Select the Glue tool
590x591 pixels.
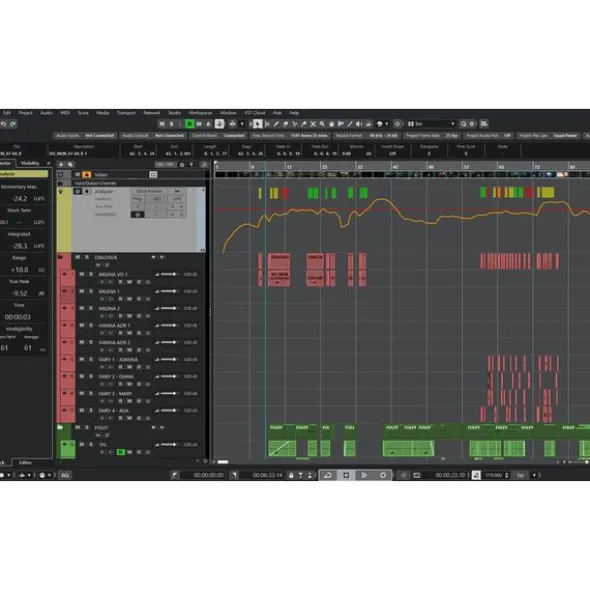pyautogui.click(x=304, y=124)
